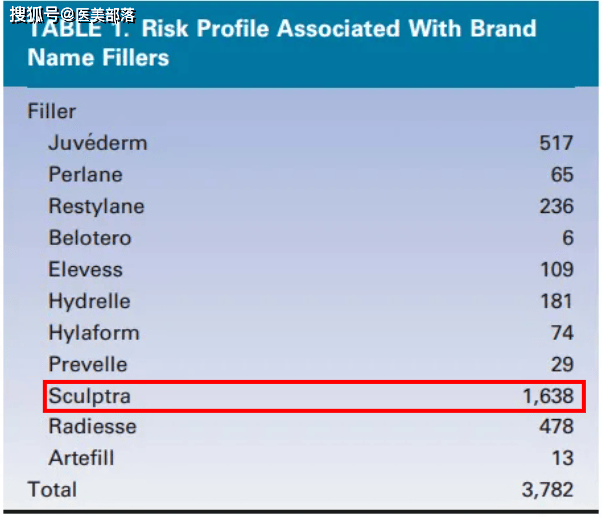Click the 3,782 total value

[547, 490]
